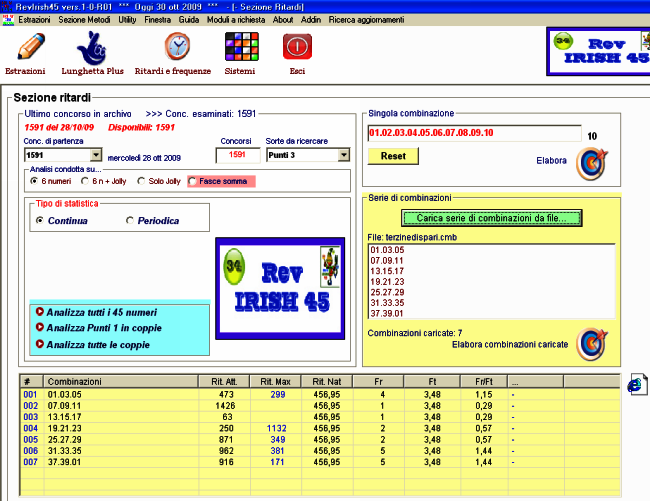Image resolution: width=650 pixels, height=501 pixels.
Task: Click the Elabora target icon
Action: coord(592,164)
